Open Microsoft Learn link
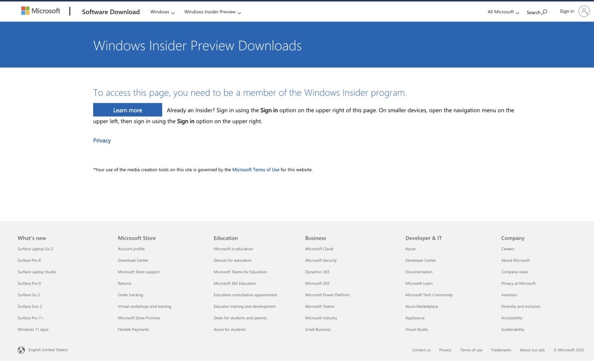The width and height of the screenshot is (594, 364). click(419, 283)
